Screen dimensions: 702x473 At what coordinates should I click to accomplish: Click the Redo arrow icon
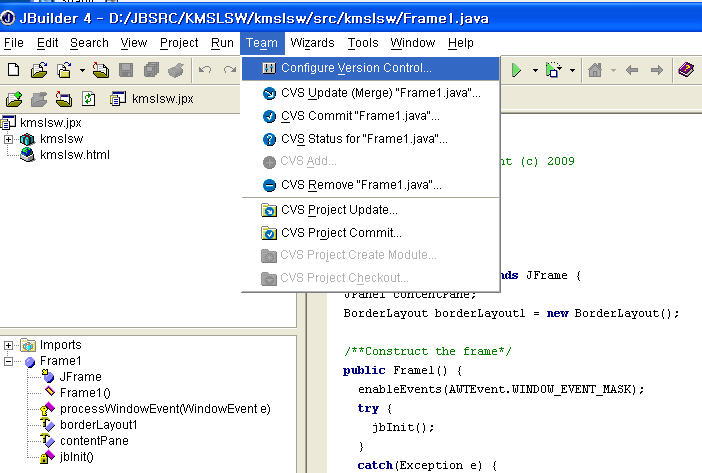click(x=230, y=70)
